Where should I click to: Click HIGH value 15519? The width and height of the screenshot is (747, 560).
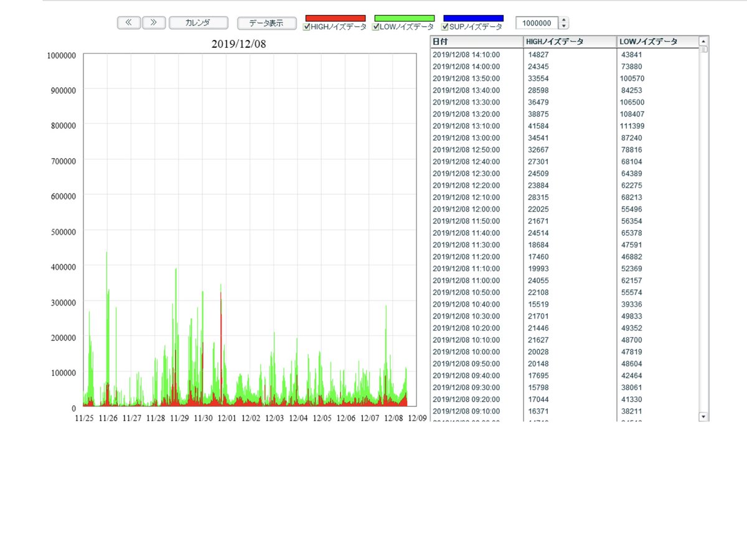(x=538, y=304)
